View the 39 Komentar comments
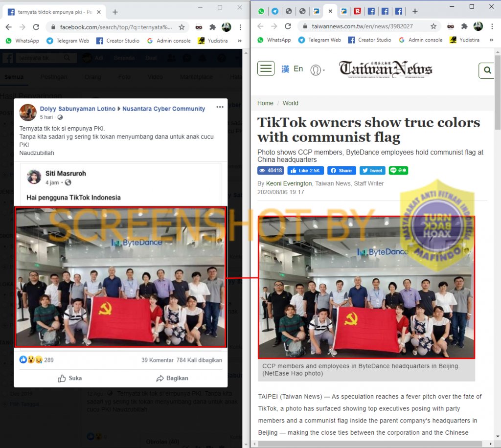501x448 pixels. [157, 360]
